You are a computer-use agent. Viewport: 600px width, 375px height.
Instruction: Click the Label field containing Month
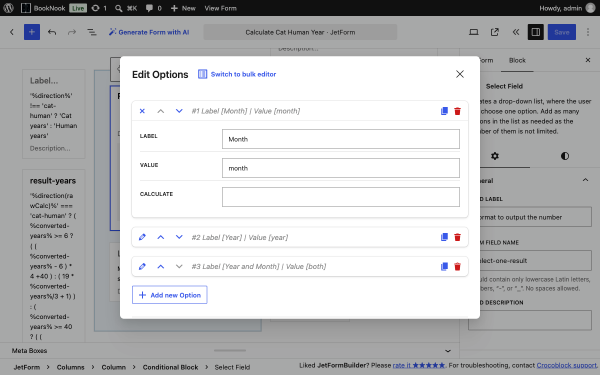[341, 139]
